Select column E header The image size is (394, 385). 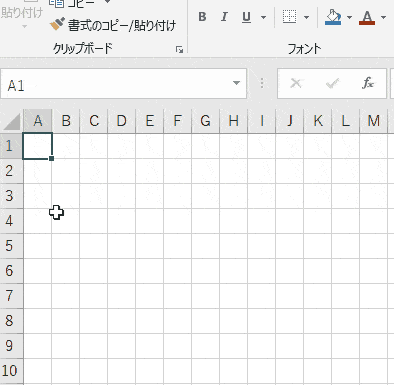click(x=150, y=121)
